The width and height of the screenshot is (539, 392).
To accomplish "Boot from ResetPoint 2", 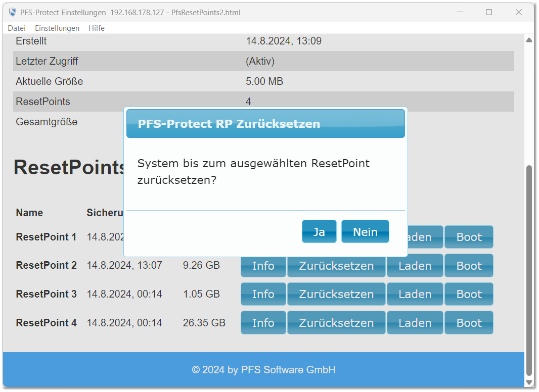I will pyautogui.click(x=469, y=265).
